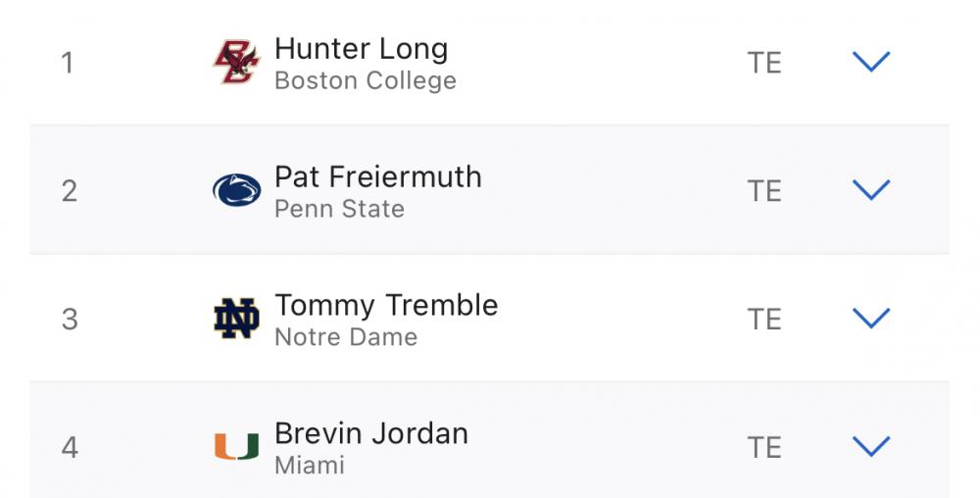Click rank number 3 in the list

pyautogui.click(x=70, y=320)
